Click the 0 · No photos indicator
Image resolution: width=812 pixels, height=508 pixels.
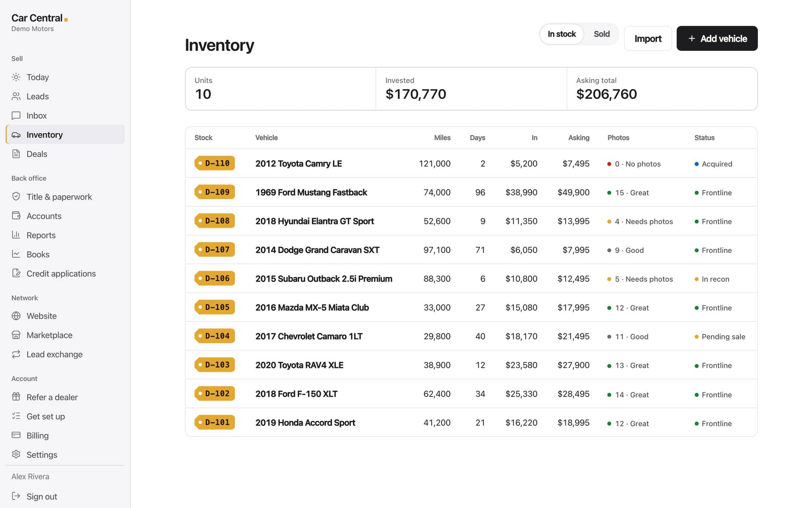(634, 164)
